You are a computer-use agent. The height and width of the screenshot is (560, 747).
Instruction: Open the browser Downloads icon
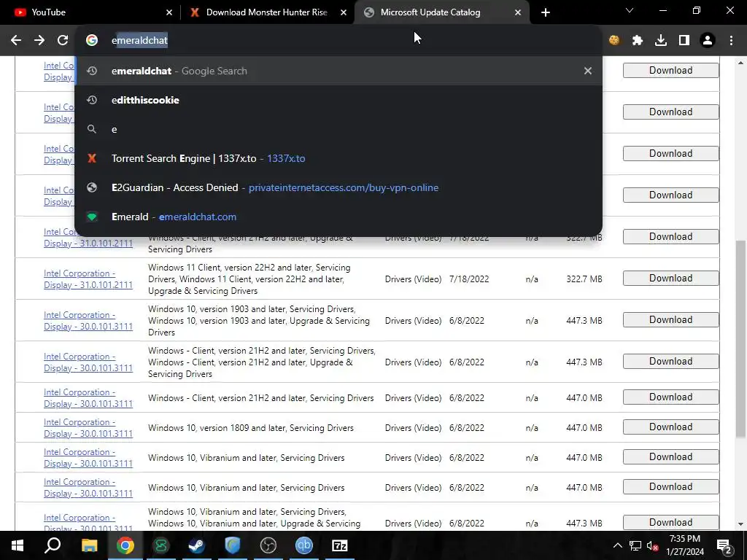click(661, 41)
